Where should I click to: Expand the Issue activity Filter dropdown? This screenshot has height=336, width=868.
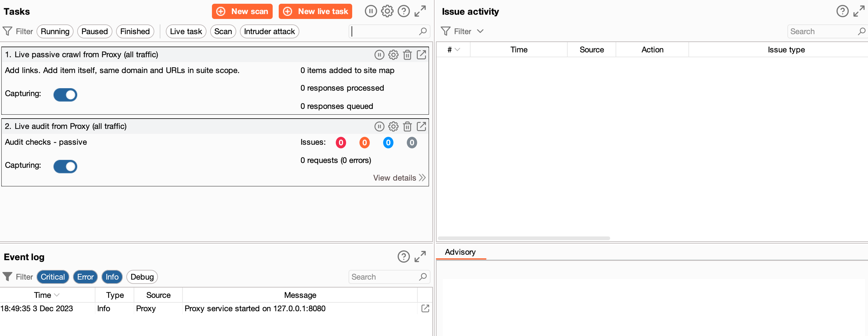point(480,31)
